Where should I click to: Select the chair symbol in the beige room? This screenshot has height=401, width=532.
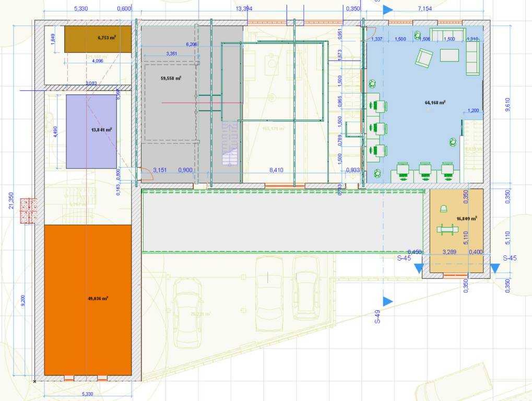(443, 209)
